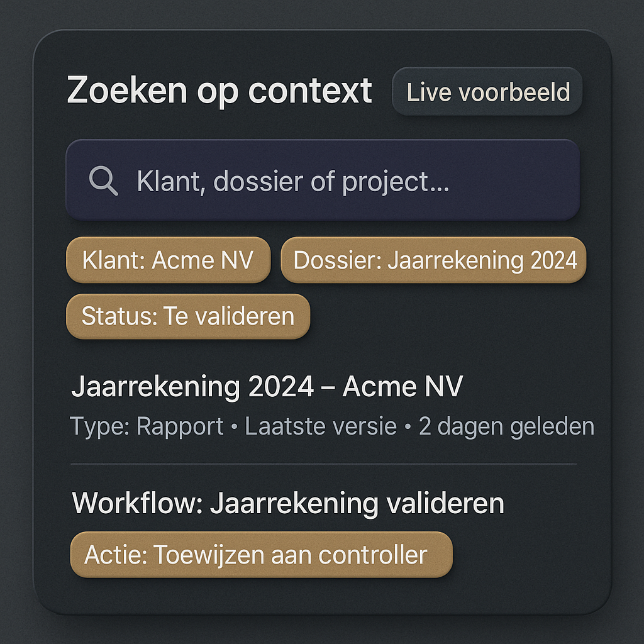The height and width of the screenshot is (644, 644).
Task: Open the Jaarrekening 2024 – Acme NV result
Action: [267, 387]
